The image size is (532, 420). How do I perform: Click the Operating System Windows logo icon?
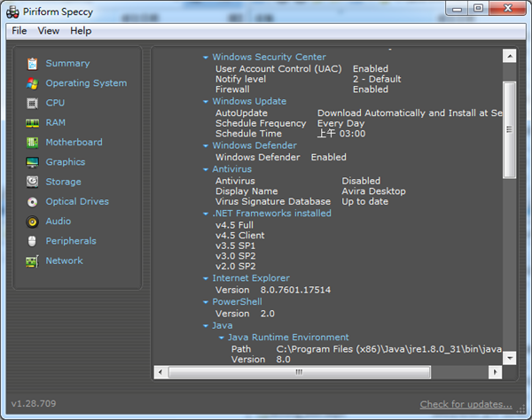click(33, 83)
